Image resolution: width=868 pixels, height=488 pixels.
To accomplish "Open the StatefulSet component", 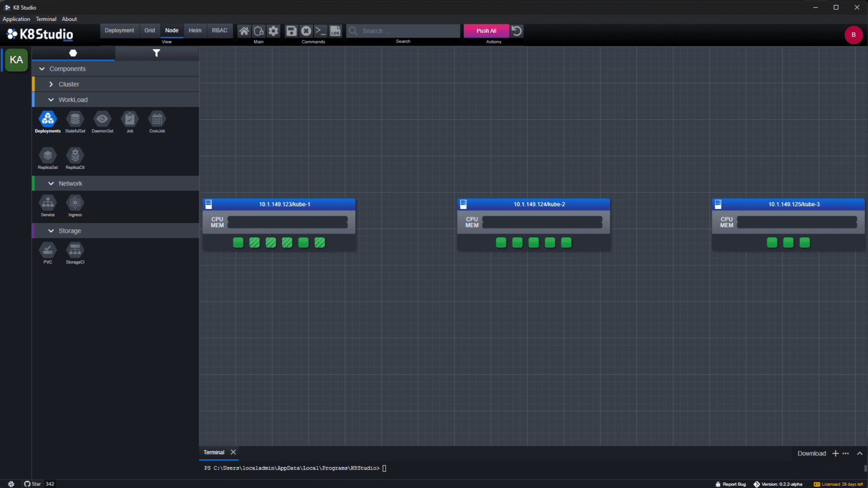I will 75,119.
